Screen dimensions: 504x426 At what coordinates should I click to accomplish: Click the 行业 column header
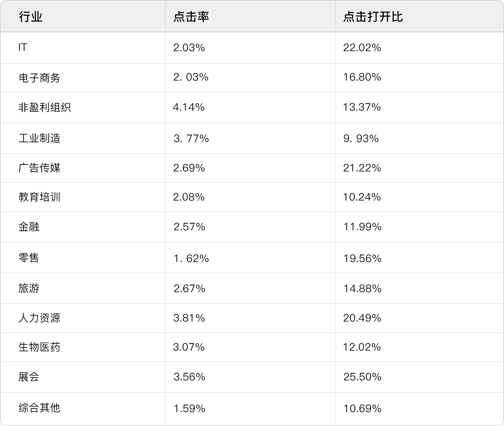point(30,17)
